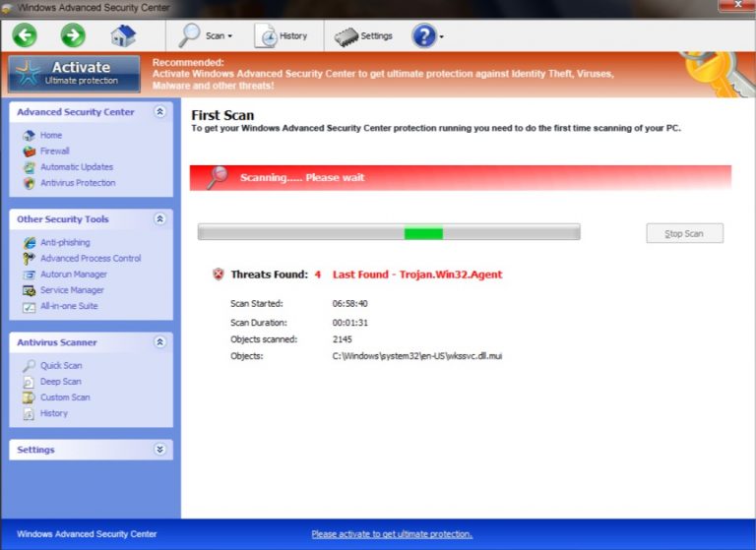This screenshot has height=550, width=756.
Task: Close the Windows Advanced Security Center window
Action: (737, 5)
